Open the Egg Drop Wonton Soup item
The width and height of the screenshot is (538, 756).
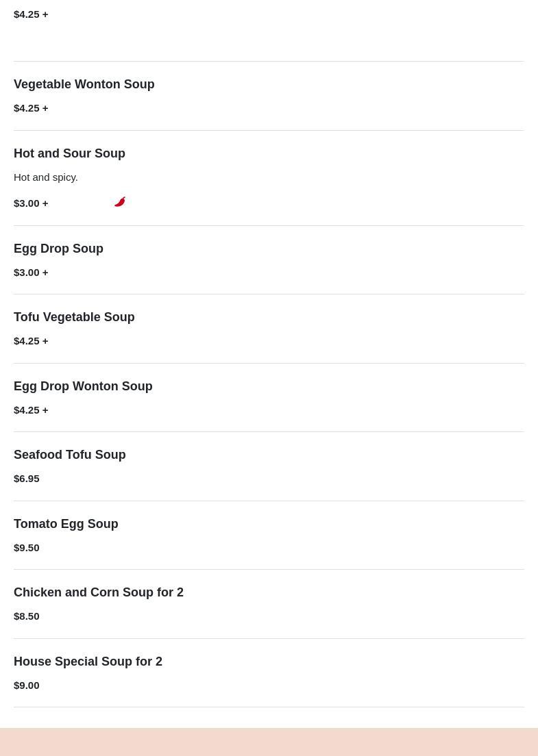coord(83,386)
